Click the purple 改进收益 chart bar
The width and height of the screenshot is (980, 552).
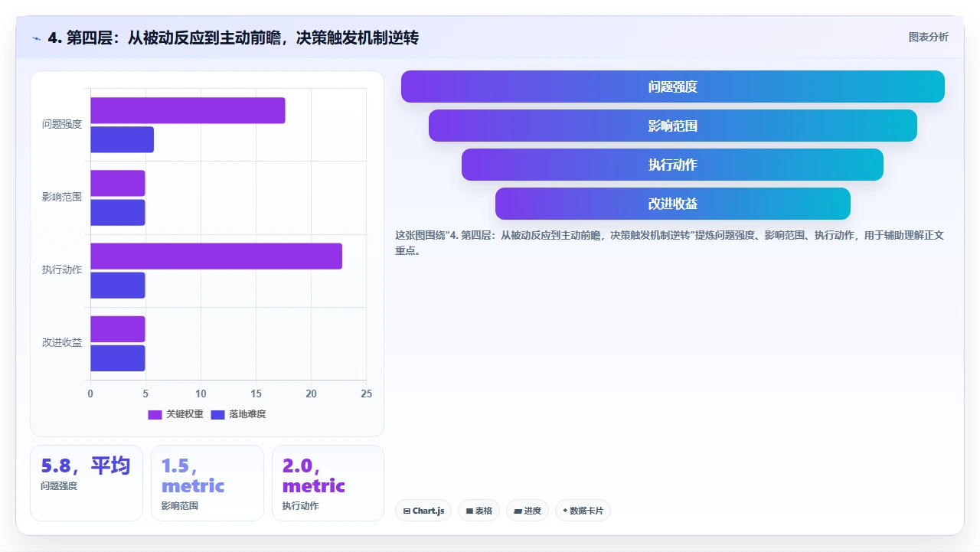pos(117,329)
